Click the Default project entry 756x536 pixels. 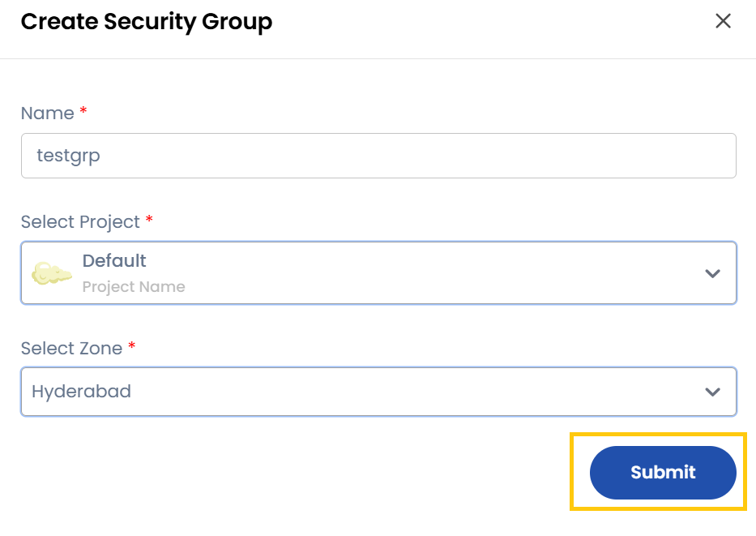(x=113, y=260)
